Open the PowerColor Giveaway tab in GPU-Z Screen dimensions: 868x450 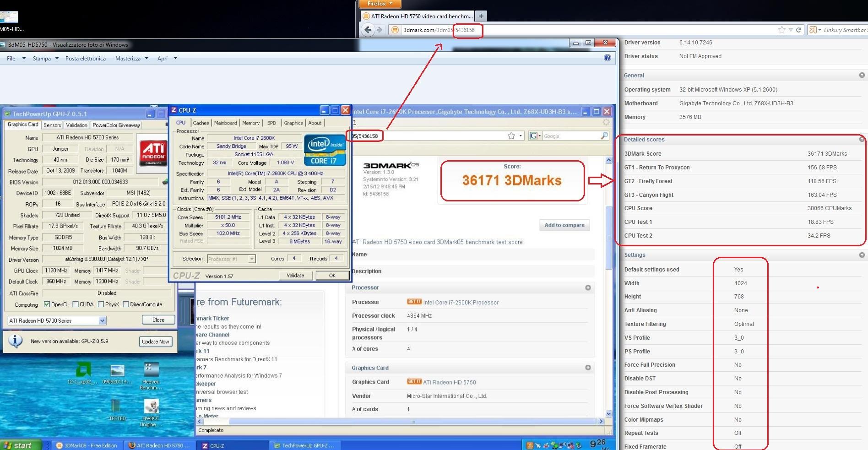[x=116, y=125]
